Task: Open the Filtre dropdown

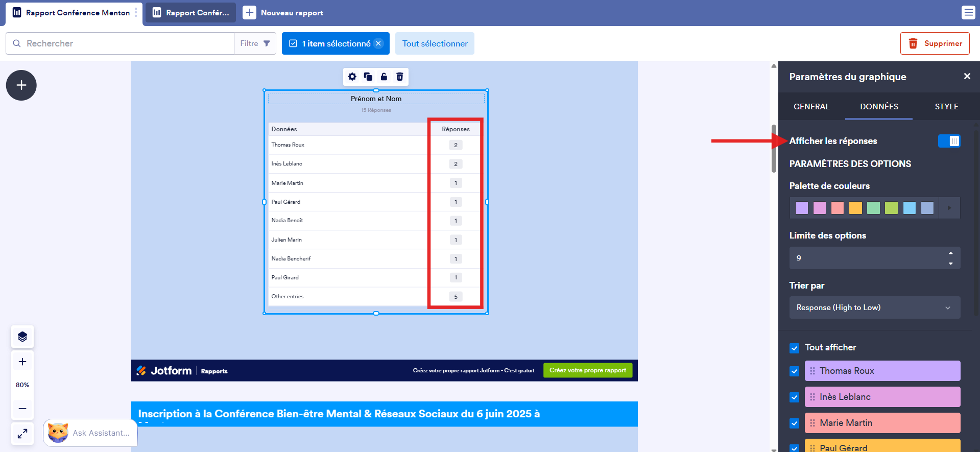Action: pyautogui.click(x=255, y=43)
